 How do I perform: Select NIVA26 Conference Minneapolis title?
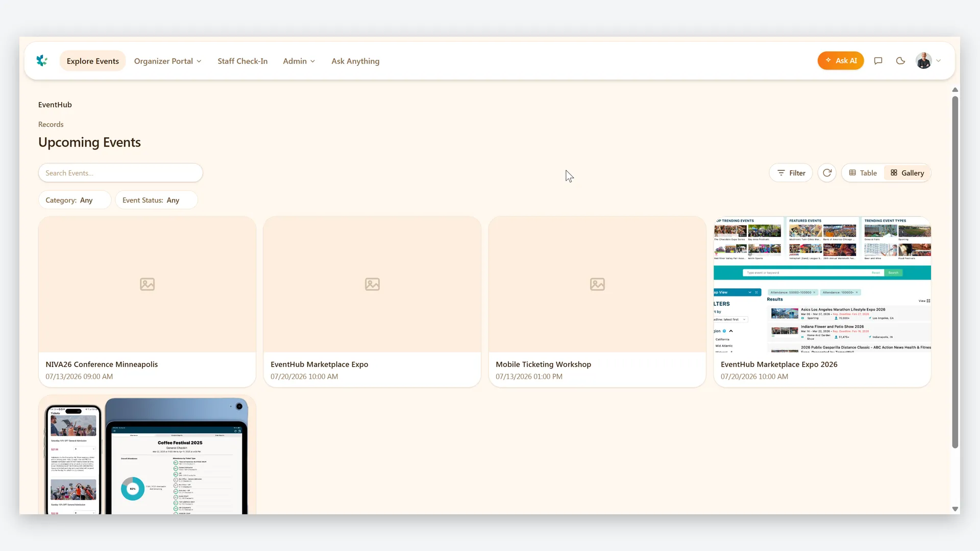tap(102, 364)
